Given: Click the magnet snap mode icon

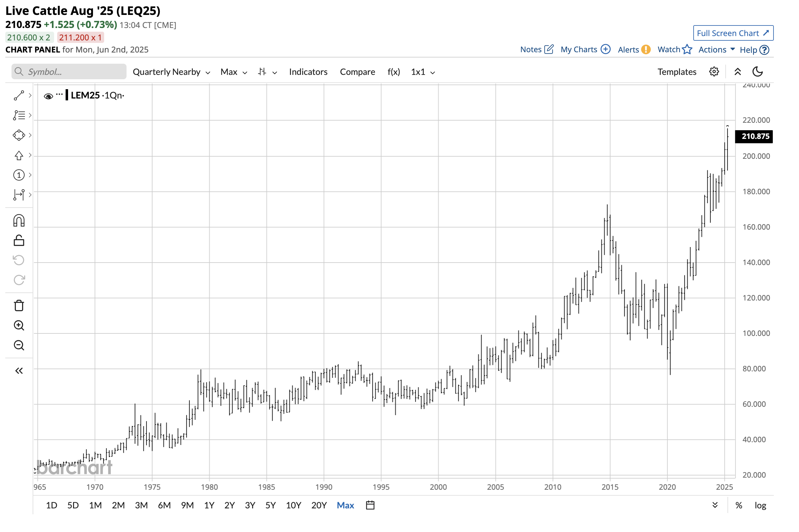Looking at the screenshot, I should (x=19, y=221).
